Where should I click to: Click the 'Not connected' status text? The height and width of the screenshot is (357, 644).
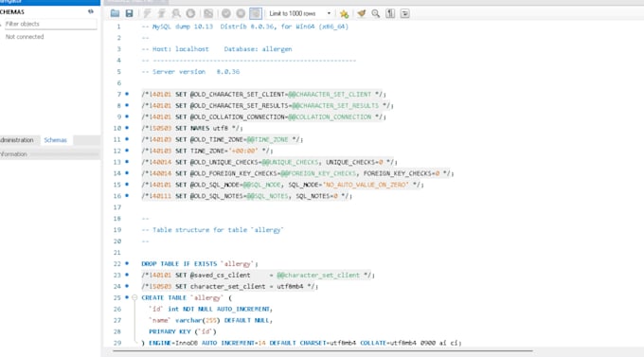click(25, 37)
